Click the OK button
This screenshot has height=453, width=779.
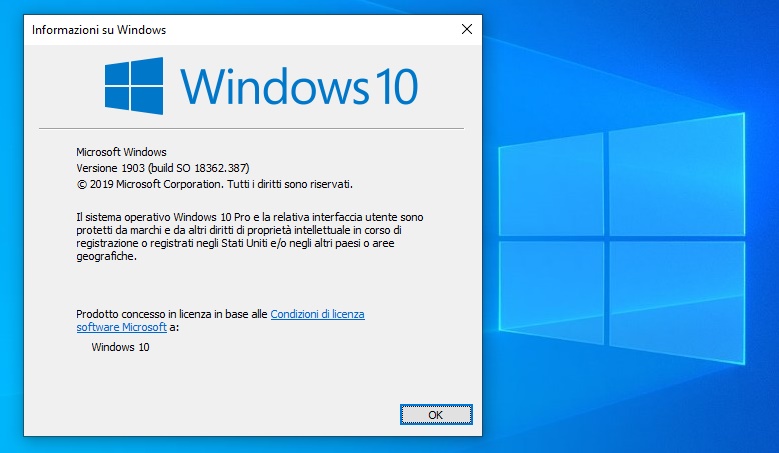[x=436, y=415]
